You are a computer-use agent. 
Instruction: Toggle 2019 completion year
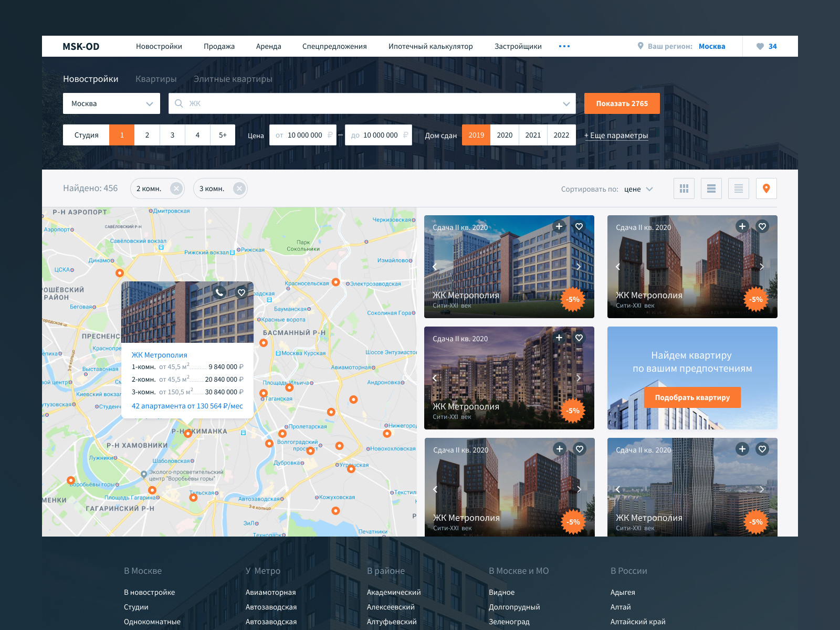(x=476, y=135)
